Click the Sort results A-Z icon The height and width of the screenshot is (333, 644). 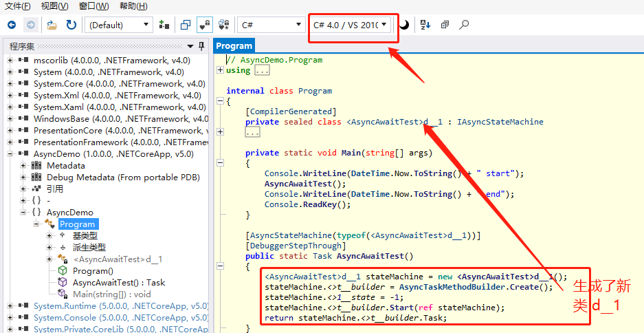point(425,25)
